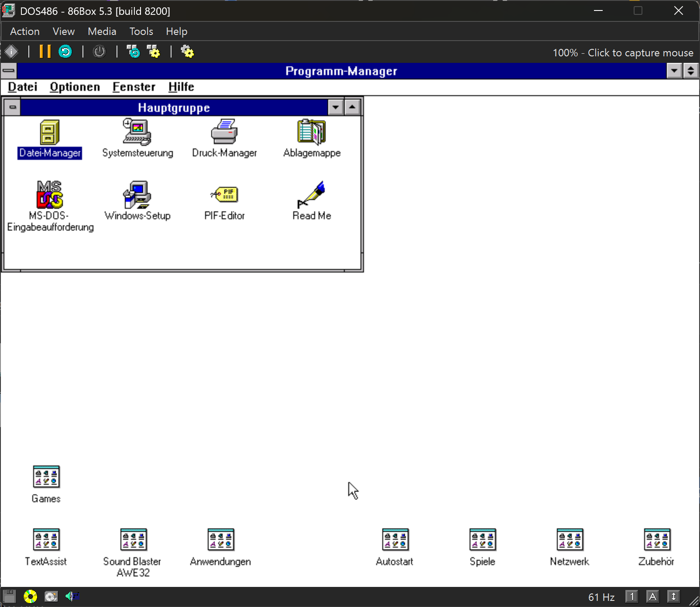Send Ctrl+Alt+Del using the toolbar icon
The width and height of the screenshot is (700, 607).
(133, 52)
